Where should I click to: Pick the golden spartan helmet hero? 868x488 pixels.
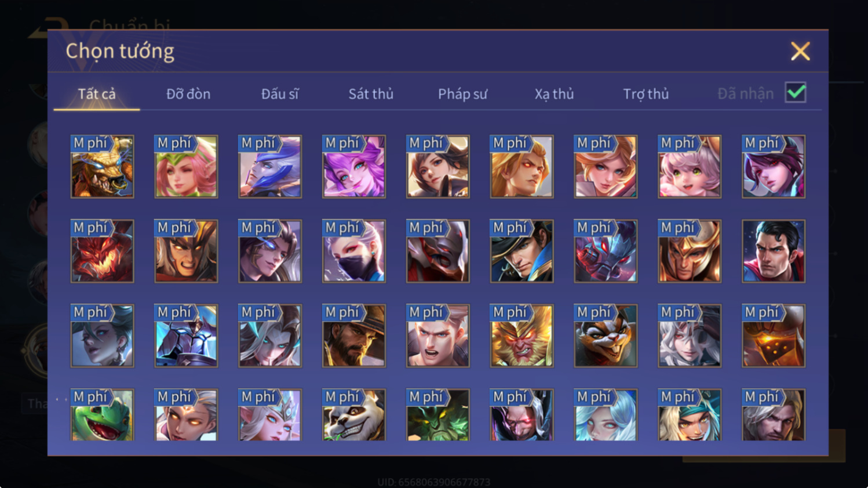point(690,251)
